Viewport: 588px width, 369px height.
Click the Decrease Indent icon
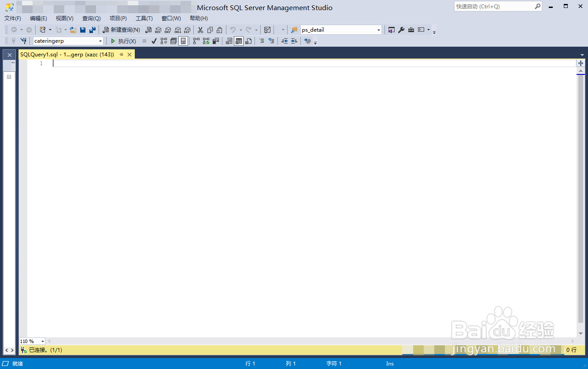[x=285, y=41]
